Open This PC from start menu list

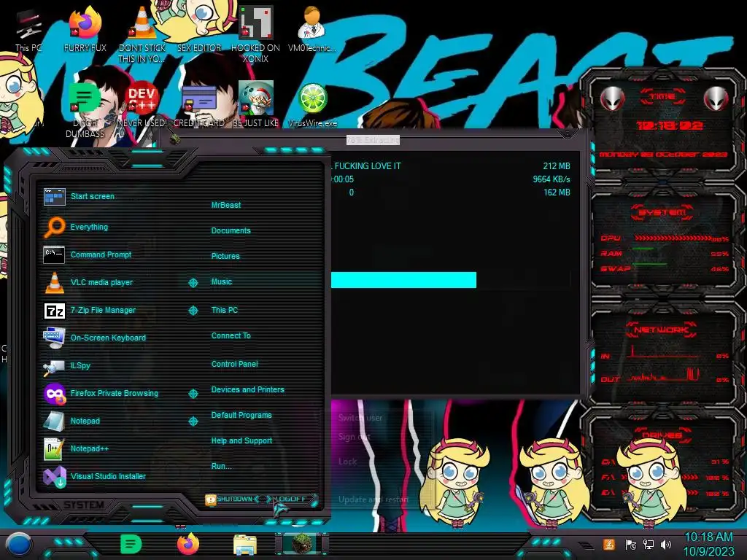(x=225, y=310)
